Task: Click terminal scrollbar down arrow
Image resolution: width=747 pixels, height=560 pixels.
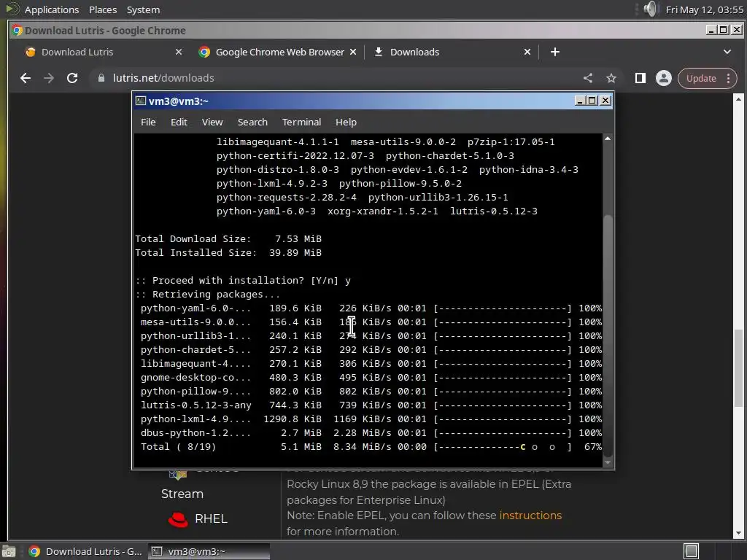Action: click(608, 462)
